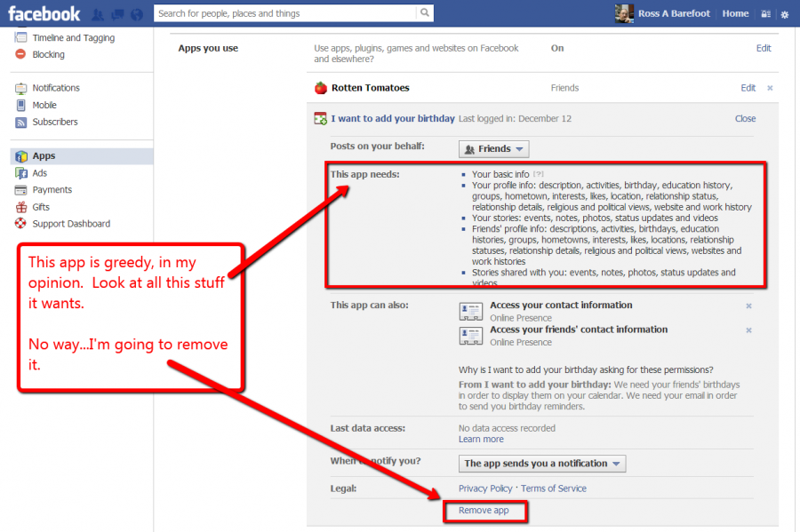Click the Gifts icon

pos(21,207)
